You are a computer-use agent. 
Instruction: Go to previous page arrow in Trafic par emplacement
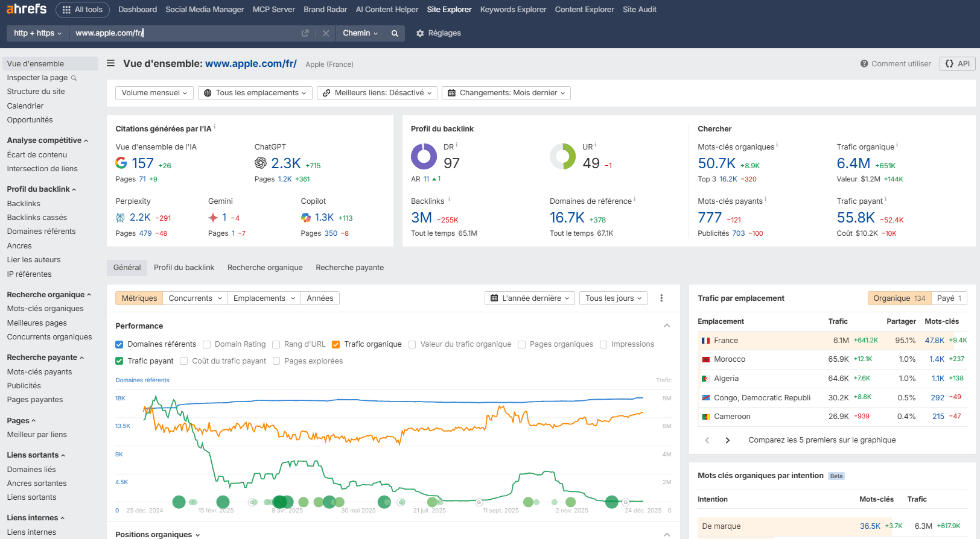click(707, 440)
